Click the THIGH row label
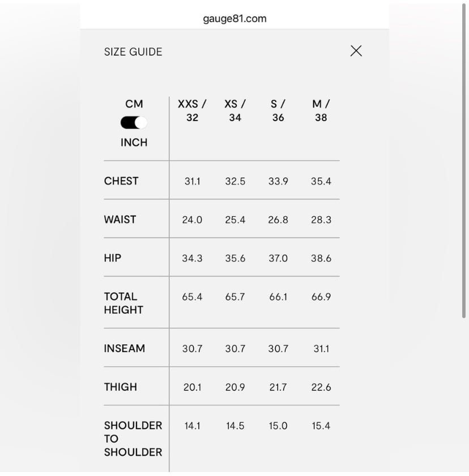469x476 pixels. (x=121, y=387)
